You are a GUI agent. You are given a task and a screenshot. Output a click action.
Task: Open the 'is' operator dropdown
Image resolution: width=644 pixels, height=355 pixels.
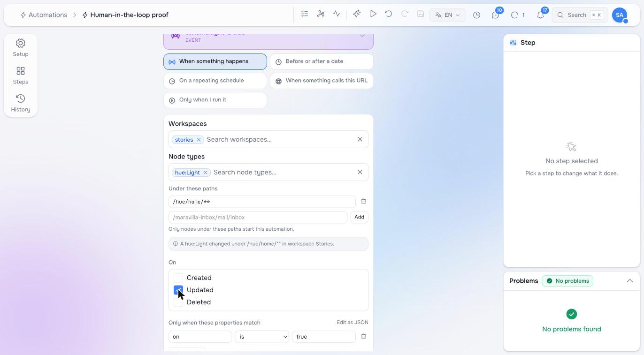pos(262,337)
